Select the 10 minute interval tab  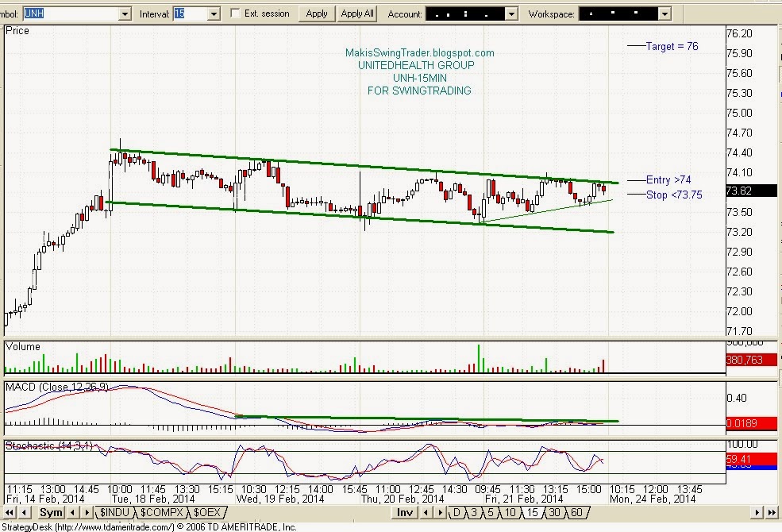510,512
